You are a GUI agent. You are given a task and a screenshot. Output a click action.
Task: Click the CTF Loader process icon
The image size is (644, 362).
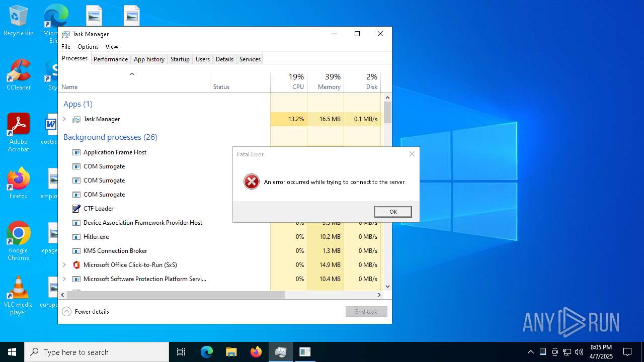76,209
